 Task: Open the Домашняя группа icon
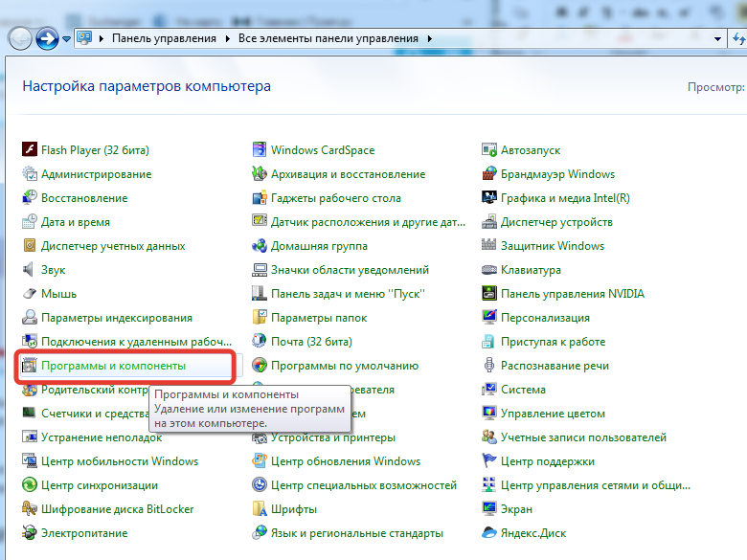pyautogui.click(x=260, y=245)
